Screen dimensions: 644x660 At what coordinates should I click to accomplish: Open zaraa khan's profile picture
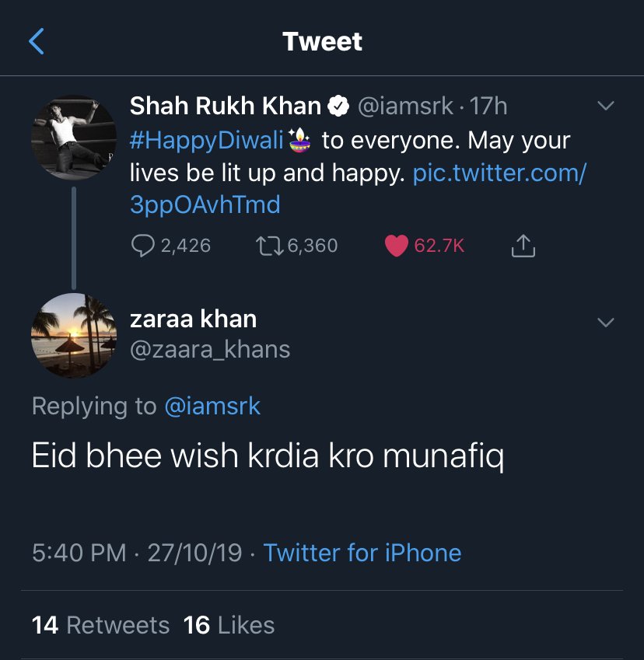pos(74,336)
